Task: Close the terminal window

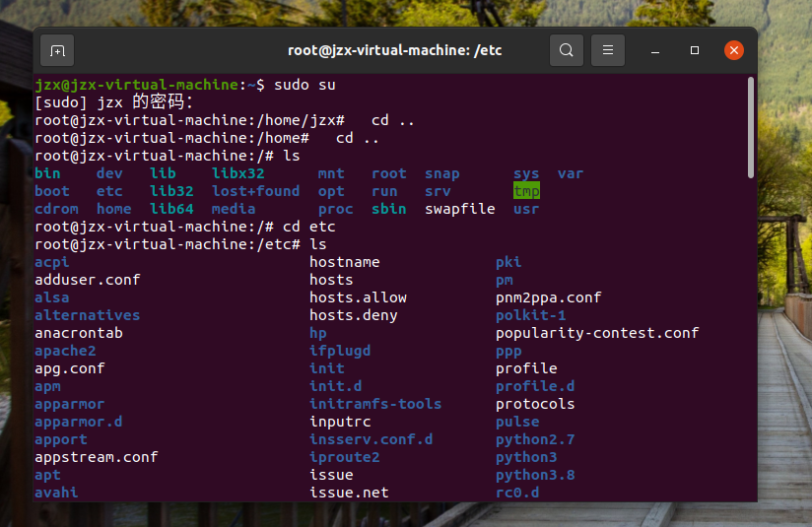Action: click(x=734, y=50)
